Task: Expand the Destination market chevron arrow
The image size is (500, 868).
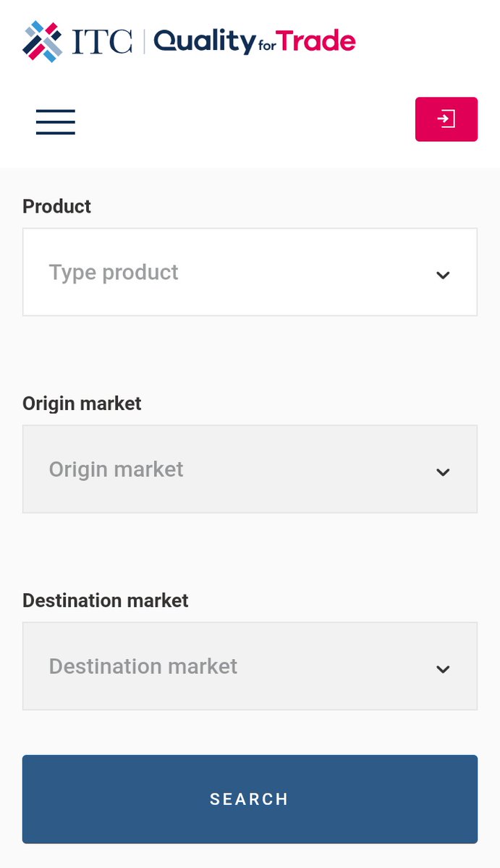Action: click(x=443, y=668)
